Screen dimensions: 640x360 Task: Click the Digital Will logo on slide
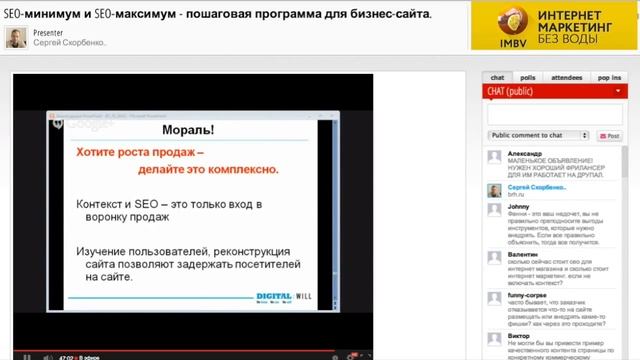click(x=284, y=298)
